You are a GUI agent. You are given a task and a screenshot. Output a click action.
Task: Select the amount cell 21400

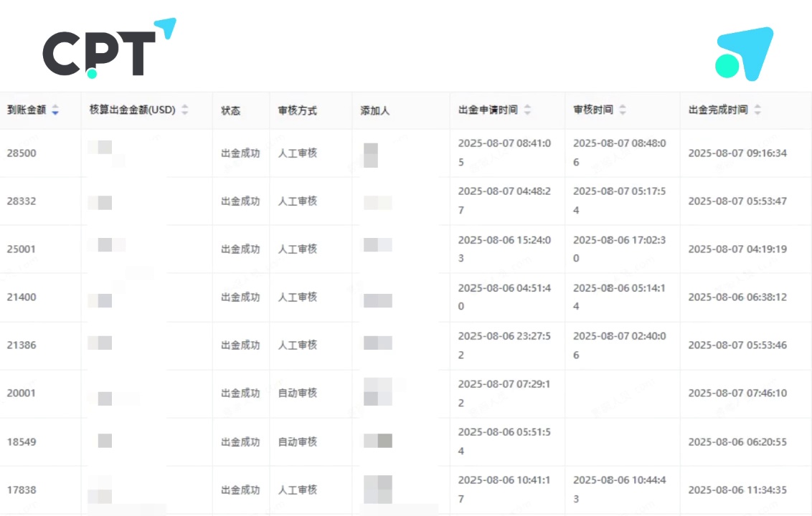click(x=22, y=297)
